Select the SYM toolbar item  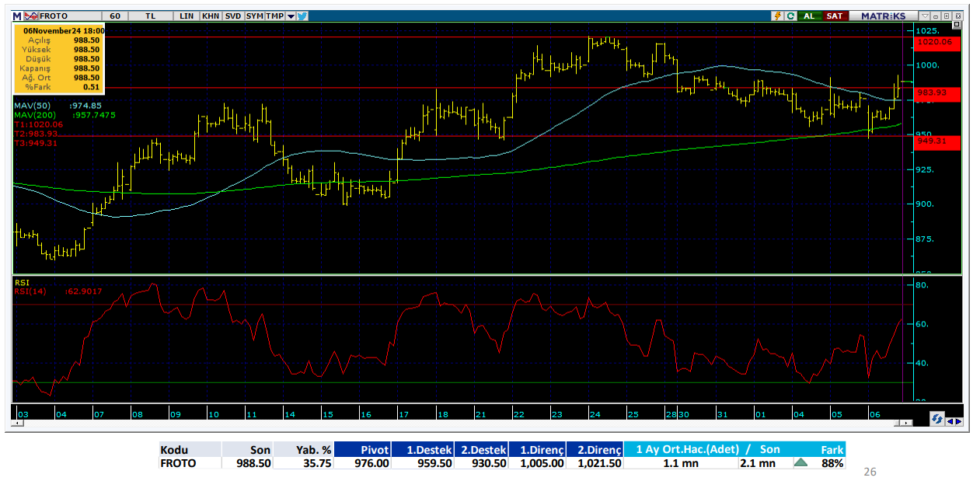tap(254, 16)
